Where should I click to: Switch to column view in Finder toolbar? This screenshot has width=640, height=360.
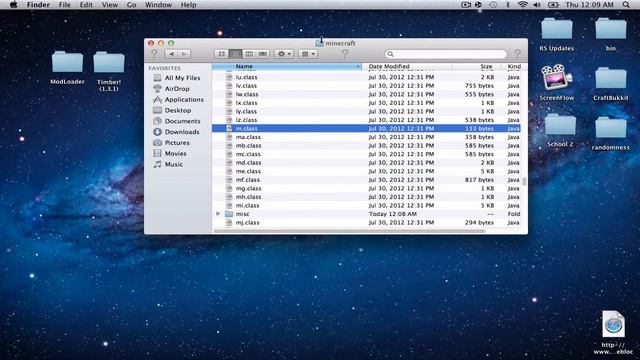[249, 54]
